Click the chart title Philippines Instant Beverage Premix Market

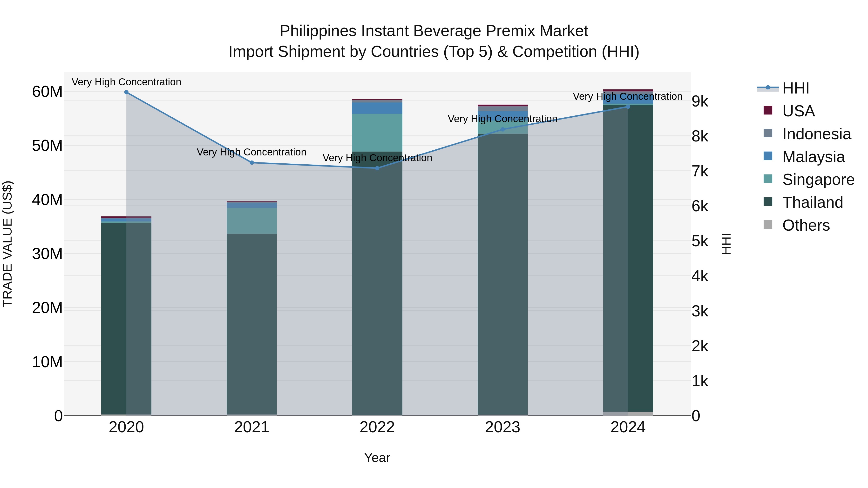coord(434,31)
